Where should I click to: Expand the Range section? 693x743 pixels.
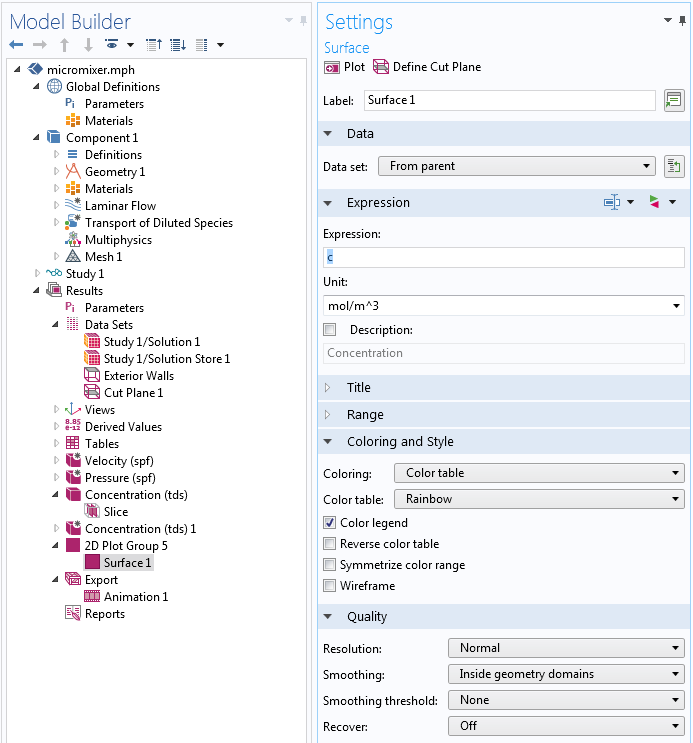[x=328, y=415]
